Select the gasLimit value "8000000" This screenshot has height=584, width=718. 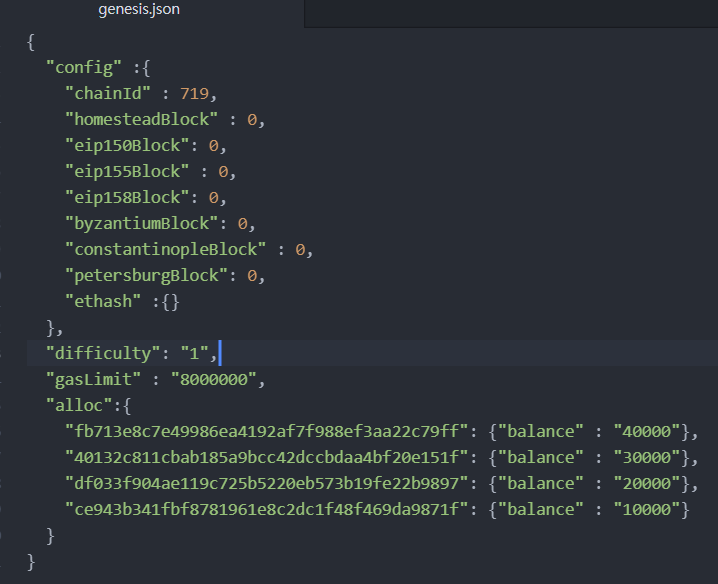tap(214, 380)
